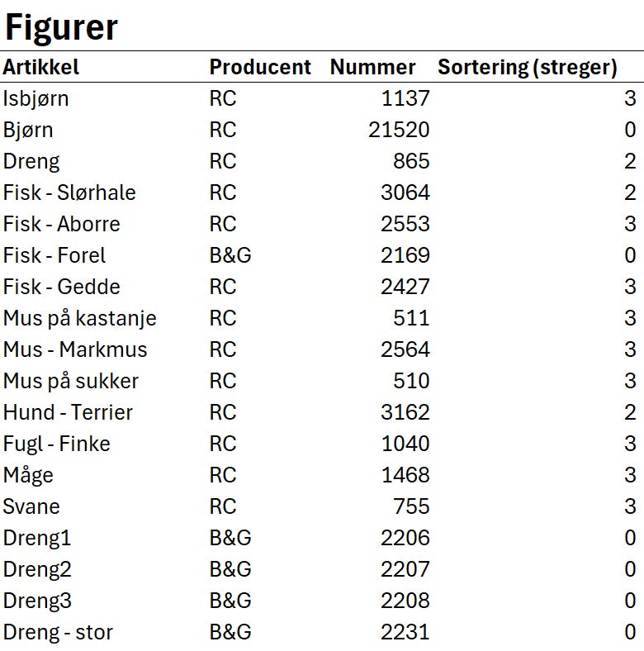
Task: Select the Artikkel column header
Action: 41,67
